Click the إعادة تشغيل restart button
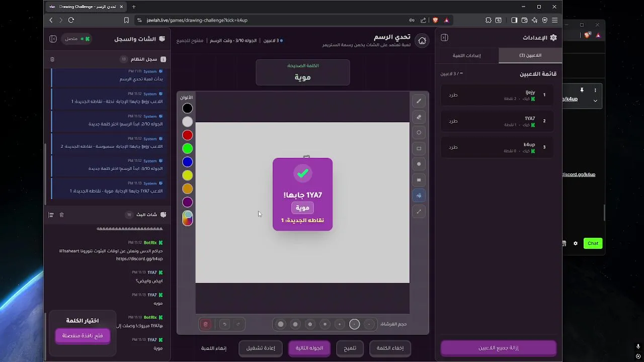 coord(261,348)
